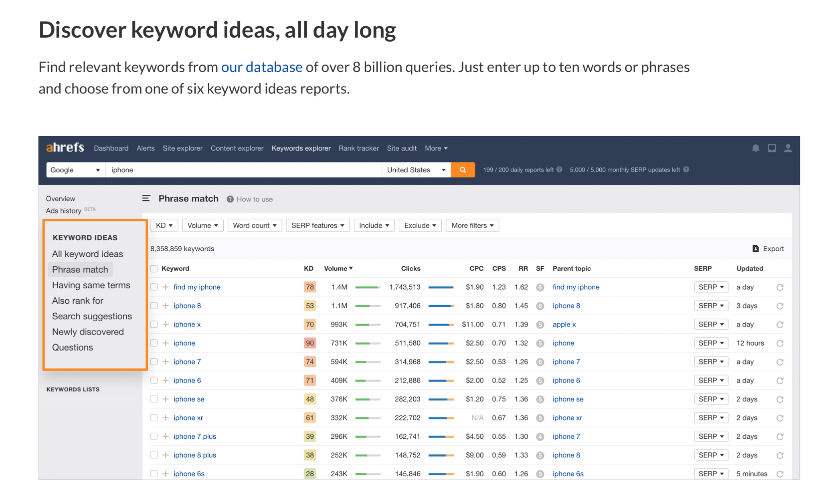Go to Dashboard in top navigation
The width and height of the screenshot is (821, 504).
click(111, 148)
